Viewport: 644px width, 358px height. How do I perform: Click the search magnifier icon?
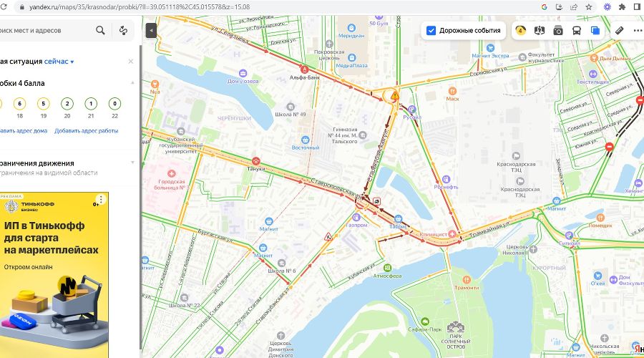click(x=100, y=30)
